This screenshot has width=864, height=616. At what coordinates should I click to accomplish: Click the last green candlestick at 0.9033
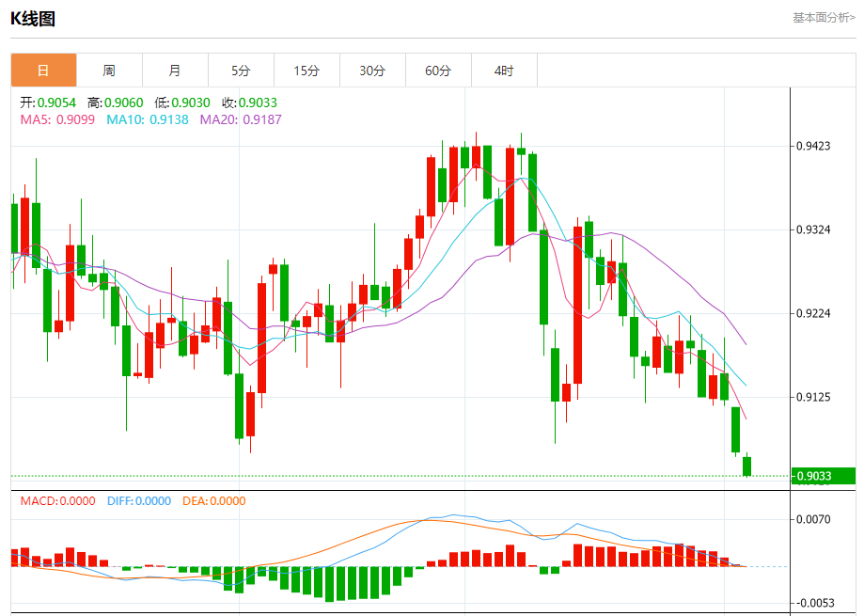747,466
